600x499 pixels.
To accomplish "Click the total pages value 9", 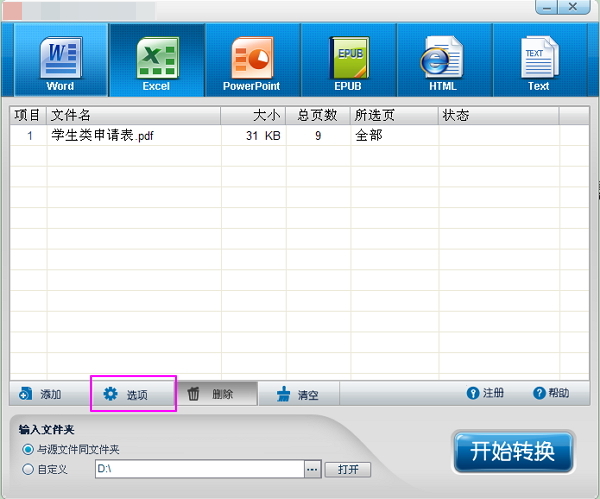I will (x=318, y=135).
